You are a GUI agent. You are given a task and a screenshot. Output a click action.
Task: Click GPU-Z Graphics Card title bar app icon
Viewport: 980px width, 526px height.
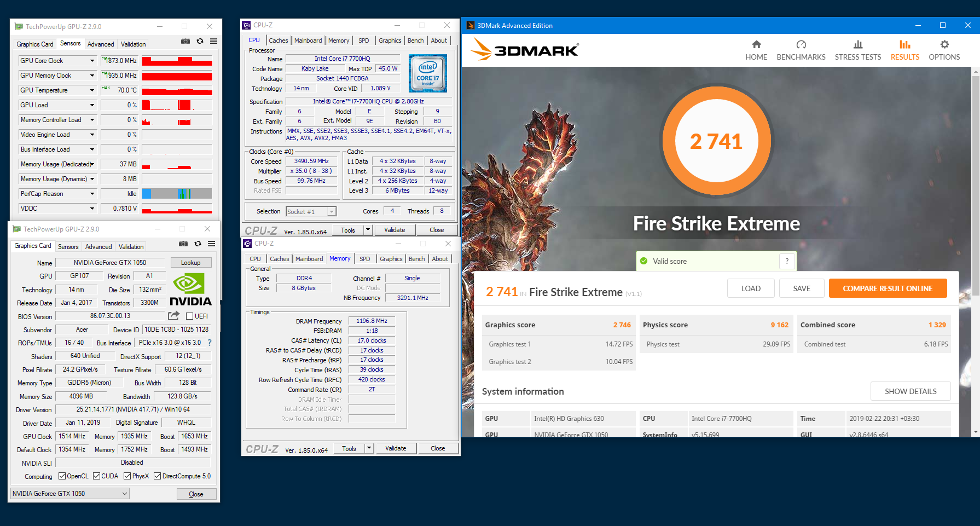tap(17, 229)
